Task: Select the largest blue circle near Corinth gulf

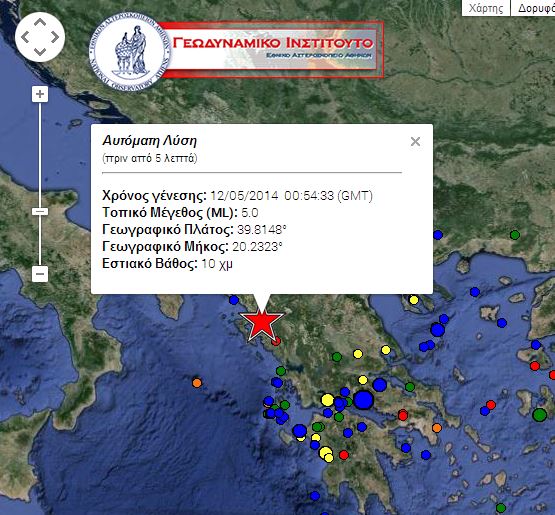Action: (x=364, y=400)
